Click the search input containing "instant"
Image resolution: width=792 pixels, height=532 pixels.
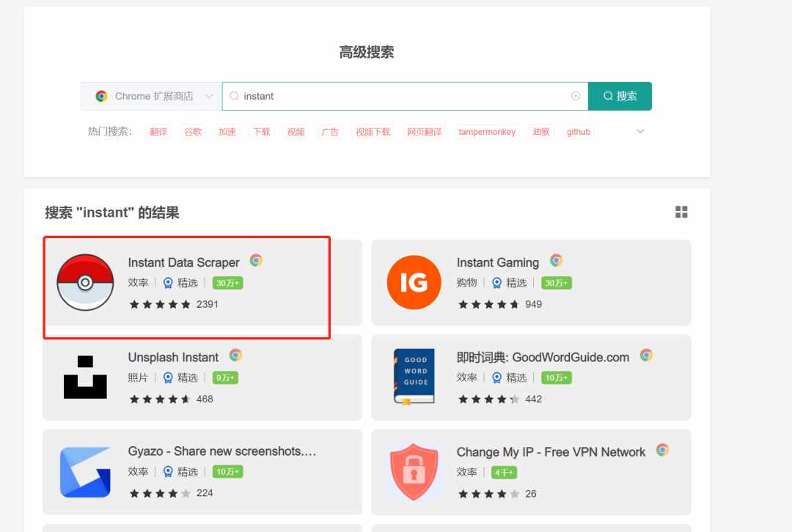click(x=405, y=96)
